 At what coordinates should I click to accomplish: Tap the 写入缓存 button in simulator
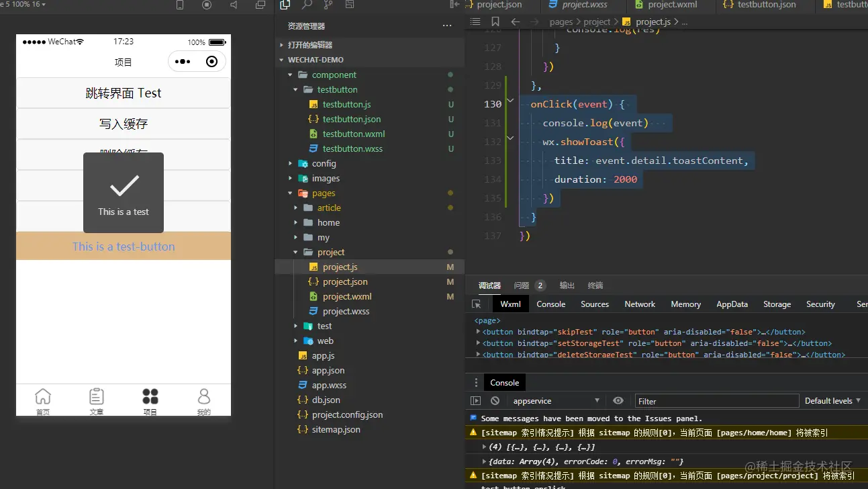124,124
